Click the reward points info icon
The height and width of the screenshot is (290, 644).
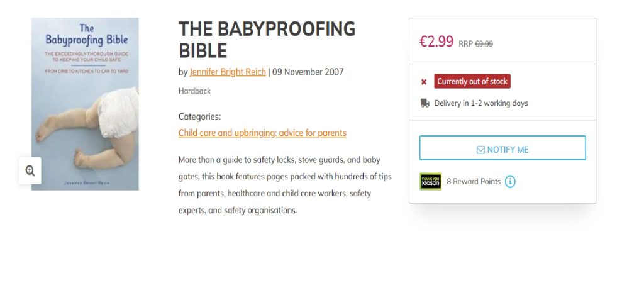510,182
